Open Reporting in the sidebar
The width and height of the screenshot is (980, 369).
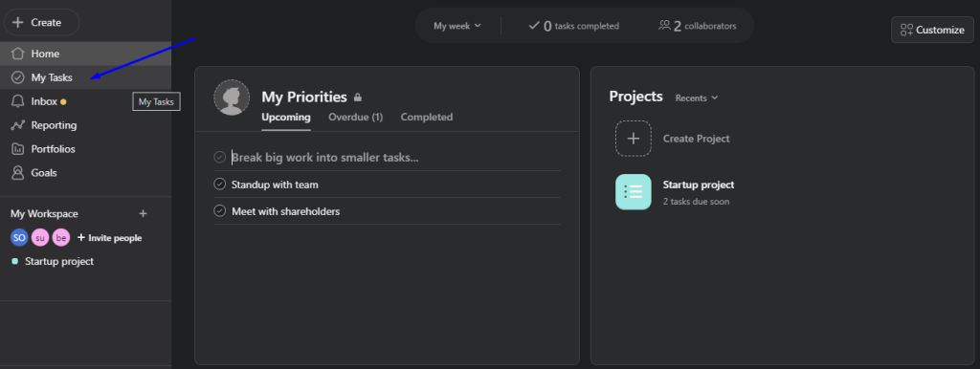(85, 125)
